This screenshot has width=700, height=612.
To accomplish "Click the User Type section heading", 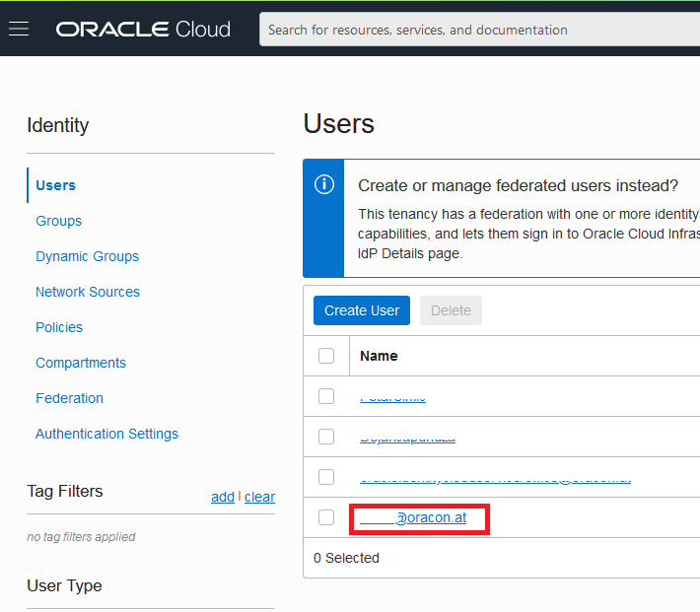I will [64, 585].
